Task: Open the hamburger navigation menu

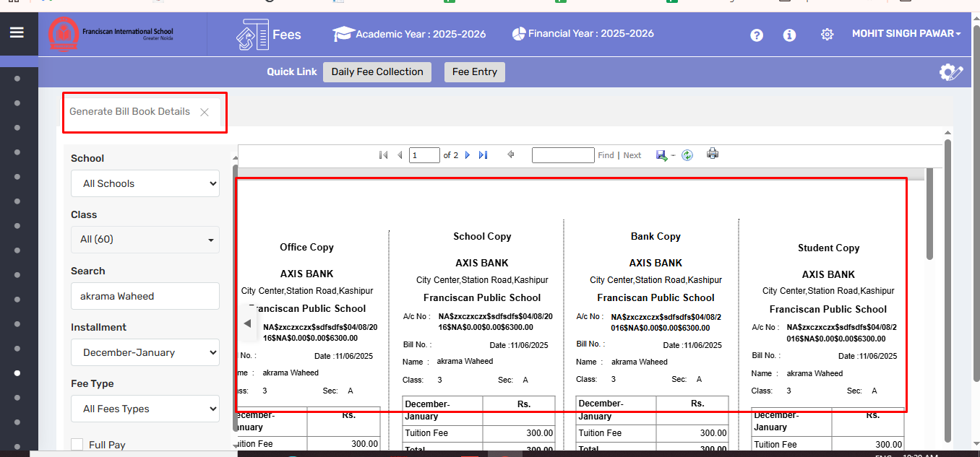Action: [x=17, y=32]
